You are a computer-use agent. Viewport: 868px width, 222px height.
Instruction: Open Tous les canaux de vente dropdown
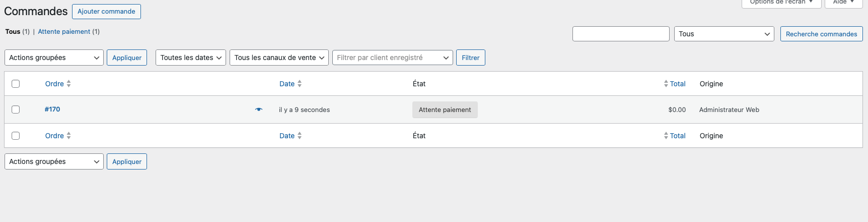pos(279,58)
